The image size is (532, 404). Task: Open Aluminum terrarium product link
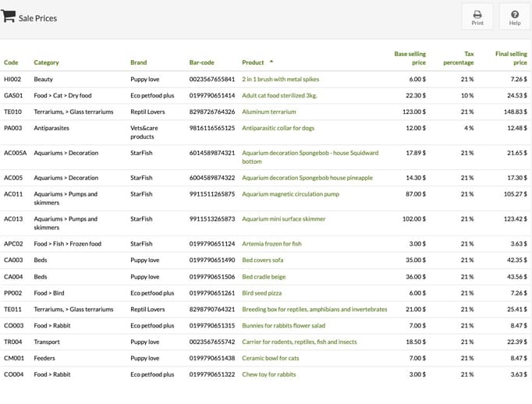point(268,112)
